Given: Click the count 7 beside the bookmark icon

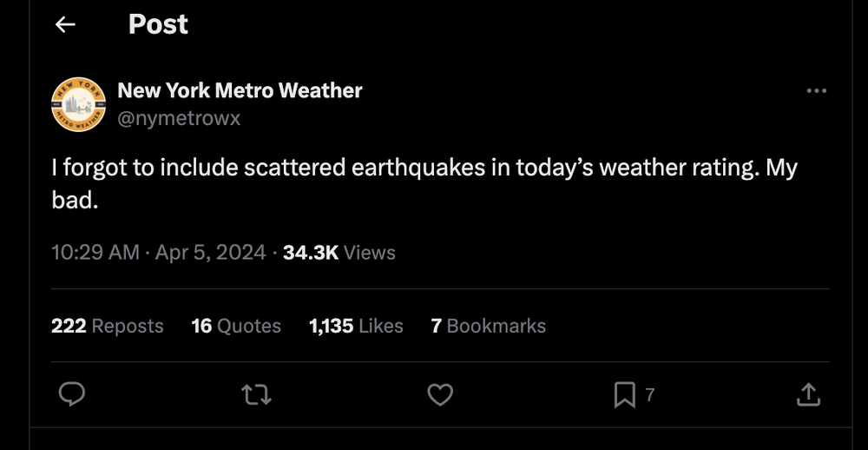Looking at the screenshot, I should [x=650, y=395].
